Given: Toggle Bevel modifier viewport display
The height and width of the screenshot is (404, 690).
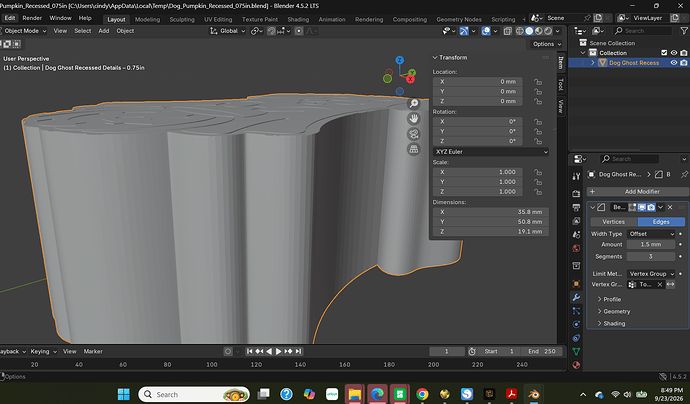Looking at the screenshot, I should pos(642,207).
